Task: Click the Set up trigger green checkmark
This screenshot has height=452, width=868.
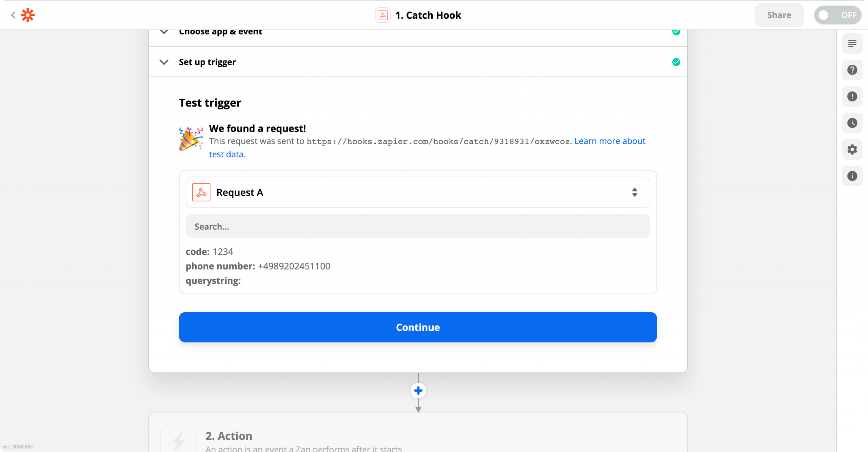Action: click(x=676, y=62)
